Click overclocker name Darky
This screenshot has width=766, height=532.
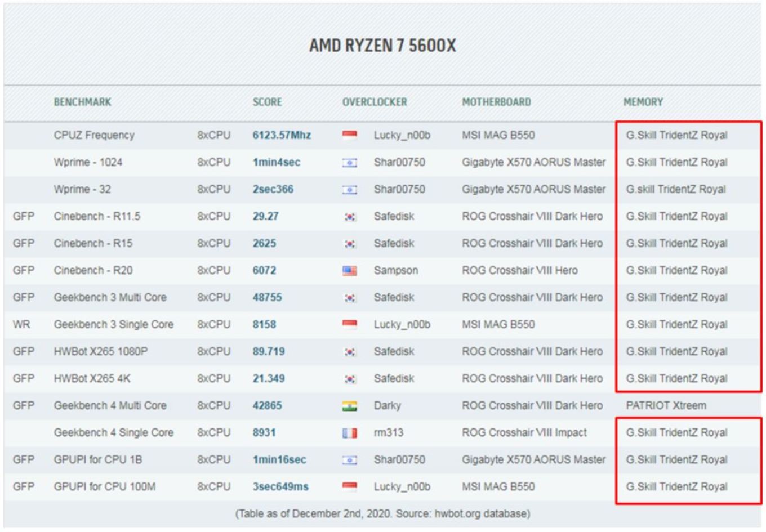click(388, 405)
